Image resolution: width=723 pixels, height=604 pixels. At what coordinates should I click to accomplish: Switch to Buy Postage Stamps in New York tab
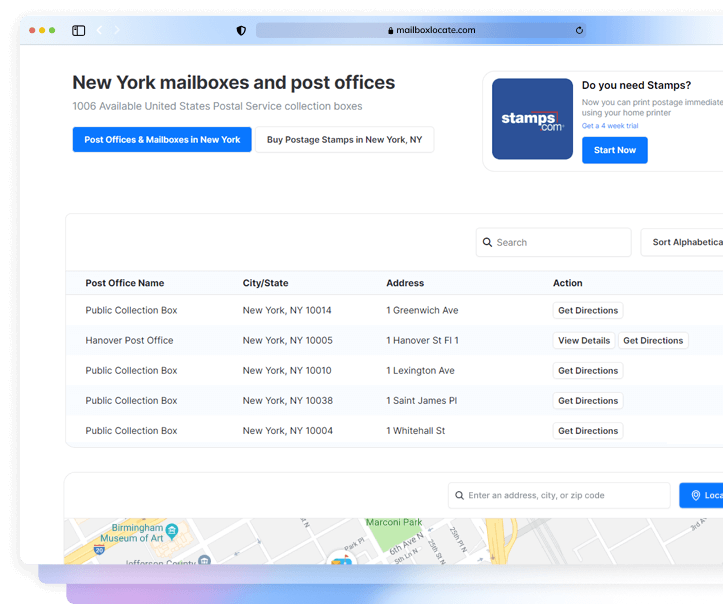point(344,140)
